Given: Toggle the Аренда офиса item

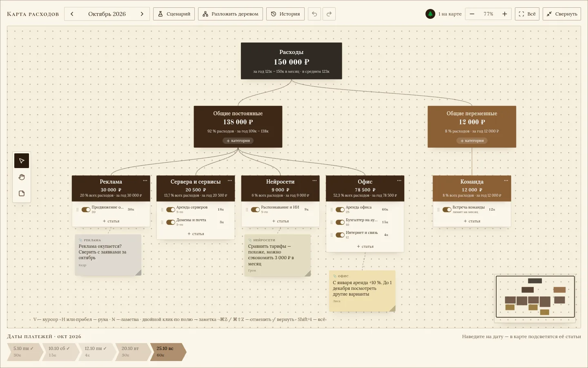Looking at the screenshot, I should (340, 209).
